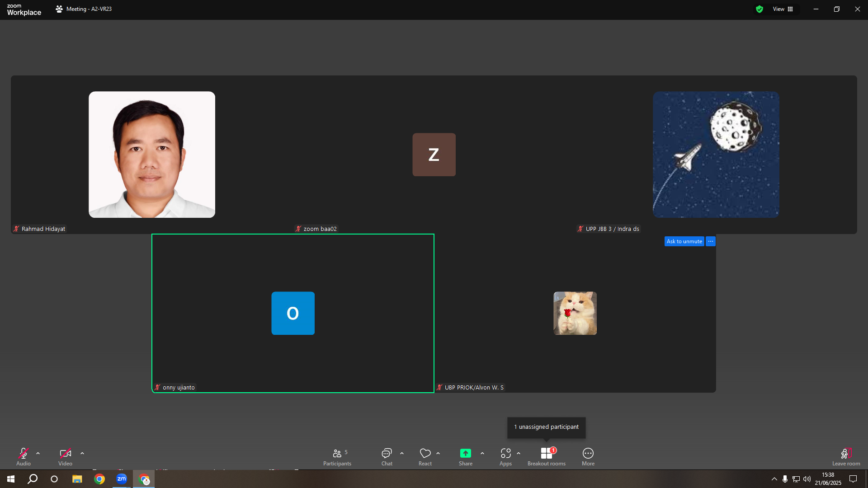This screenshot has height=488, width=868.
Task: Show hidden system tray icons
Action: 774,479
